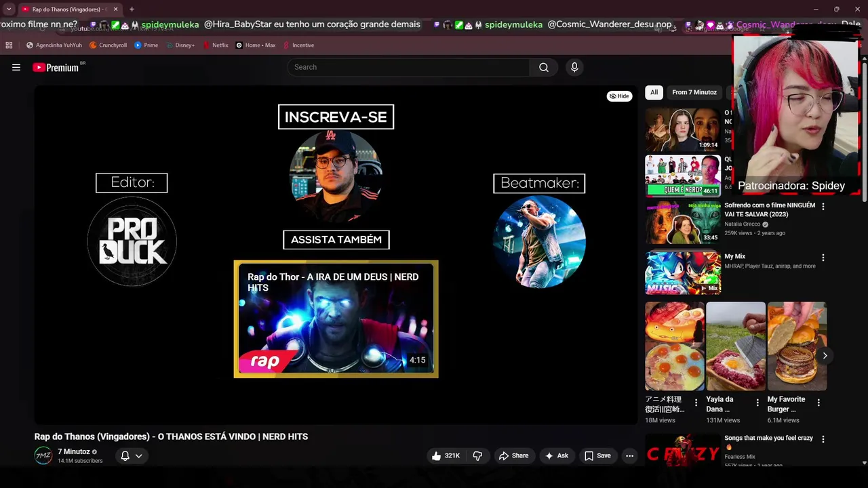This screenshot has height=488, width=868.
Task: Open the Prime bookmark
Action: (x=146, y=45)
